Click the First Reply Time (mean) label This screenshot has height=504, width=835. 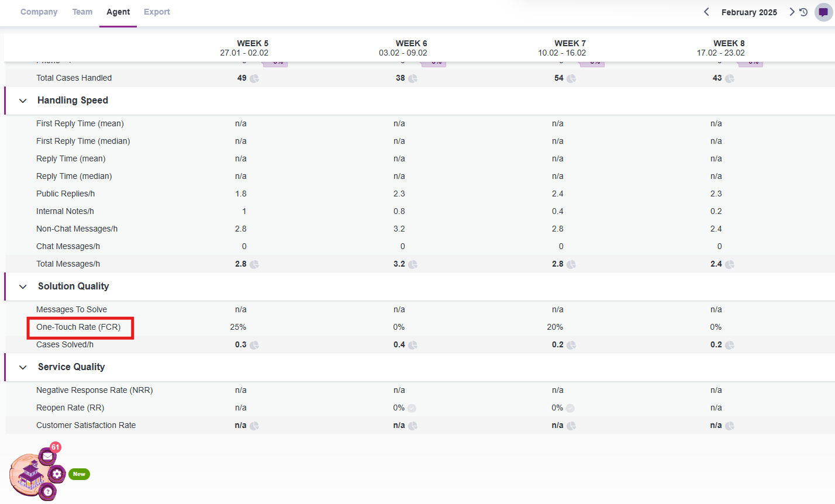(x=80, y=123)
